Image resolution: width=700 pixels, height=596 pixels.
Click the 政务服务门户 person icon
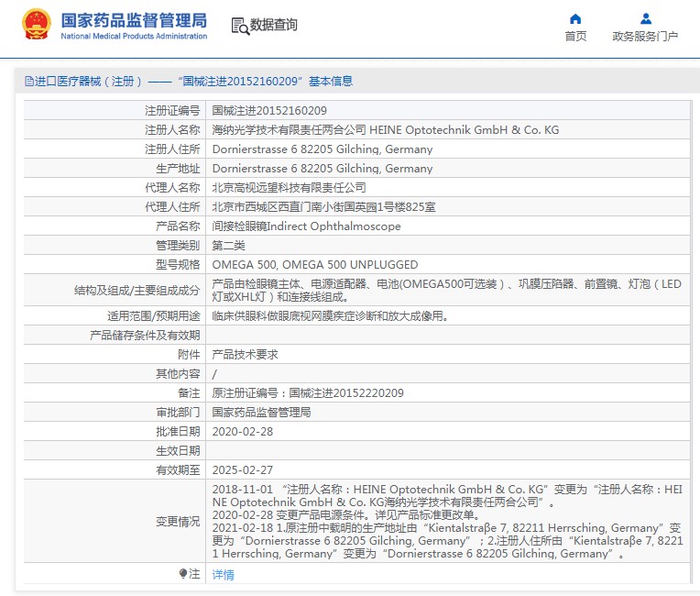[645, 18]
